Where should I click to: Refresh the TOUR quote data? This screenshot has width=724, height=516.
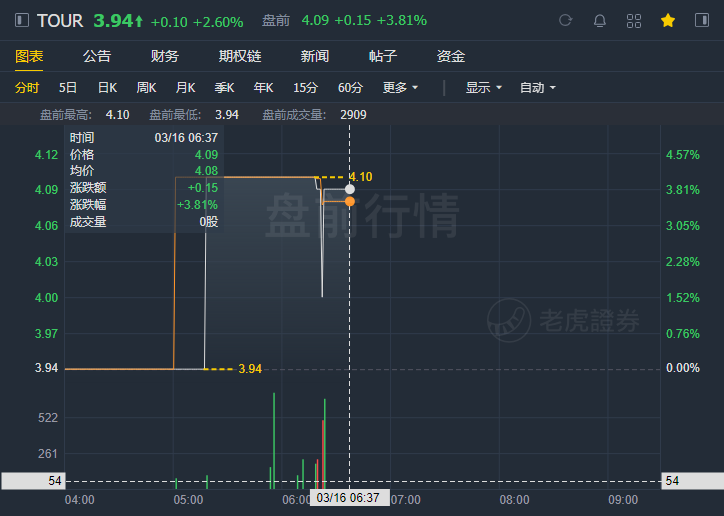pos(566,20)
